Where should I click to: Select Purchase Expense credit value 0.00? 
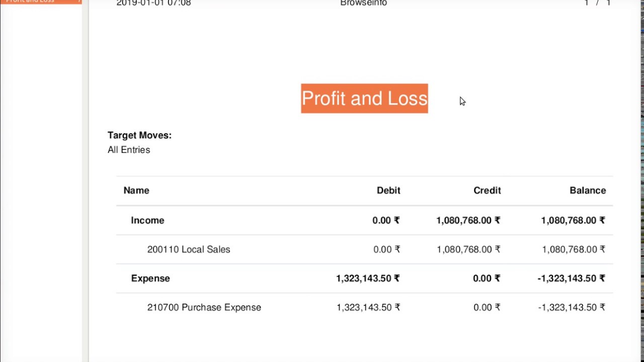point(487,307)
